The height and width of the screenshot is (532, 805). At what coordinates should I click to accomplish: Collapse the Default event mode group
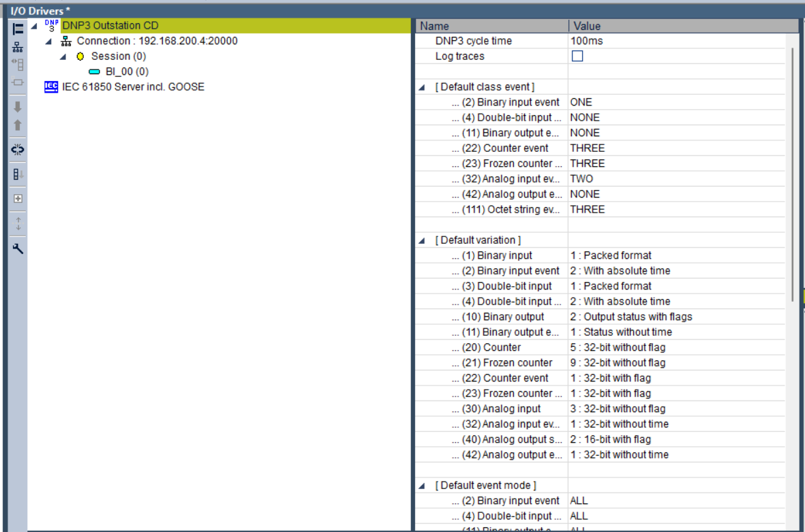coord(422,485)
